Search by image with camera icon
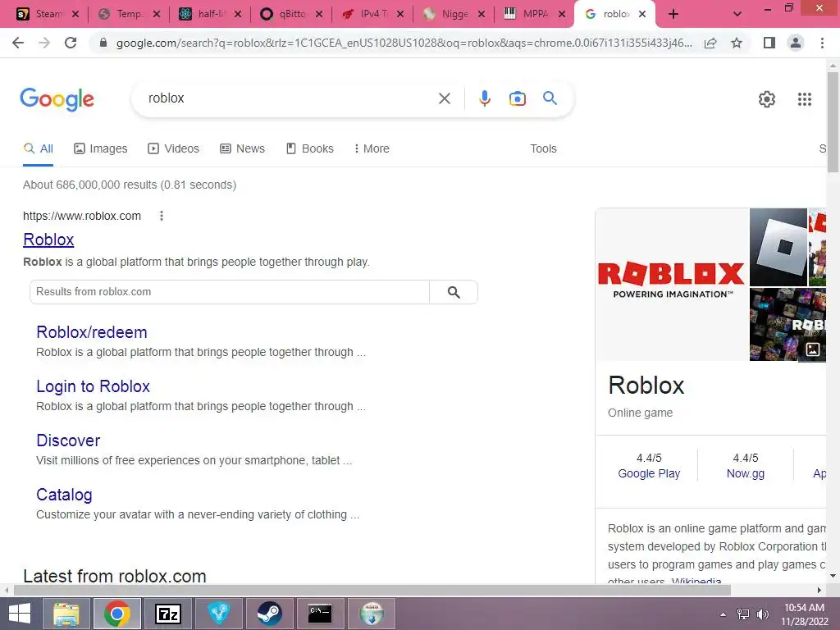 (517, 98)
